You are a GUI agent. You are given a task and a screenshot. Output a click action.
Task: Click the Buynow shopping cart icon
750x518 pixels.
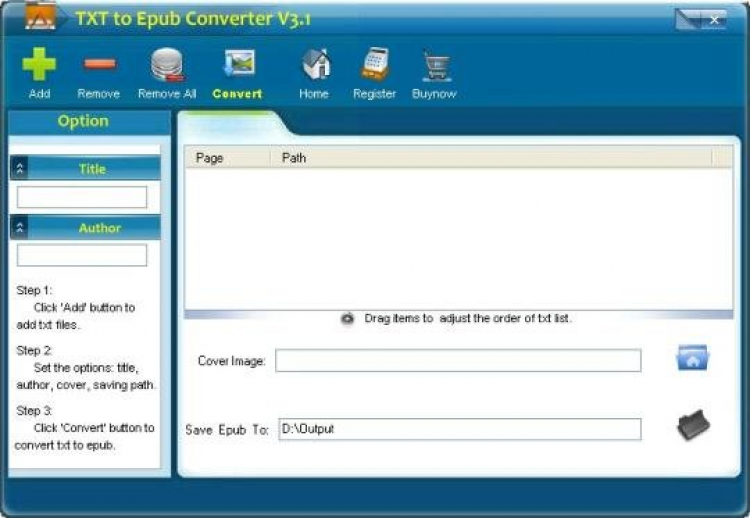pos(436,65)
